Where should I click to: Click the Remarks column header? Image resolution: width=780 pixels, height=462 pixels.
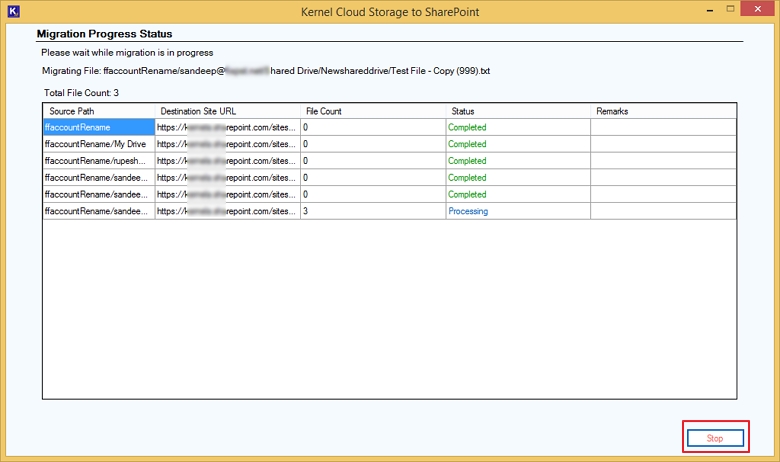(x=664, y=111)
